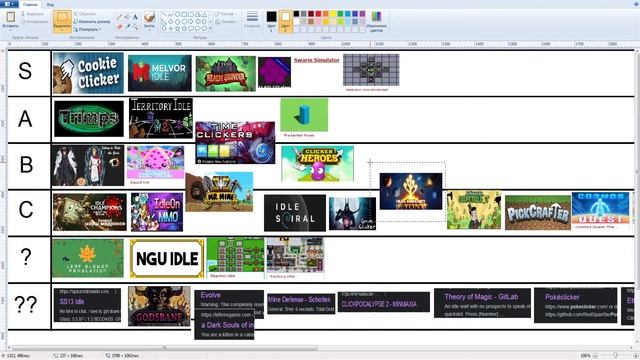Pick the yellow palette swatch
The image size is (640, 360).
[x=333, y=14]
